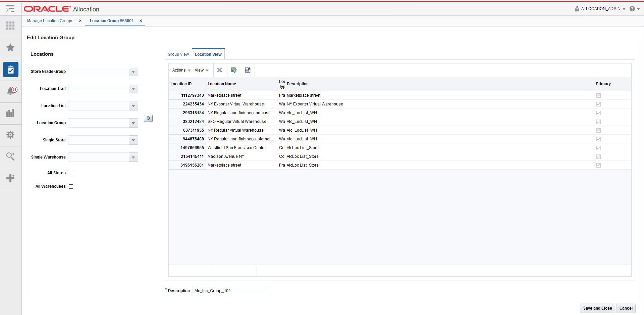Viewport: 644px width, 315px height.
Task: Open the navigator menu icon at top left
Action: (10, 9)
